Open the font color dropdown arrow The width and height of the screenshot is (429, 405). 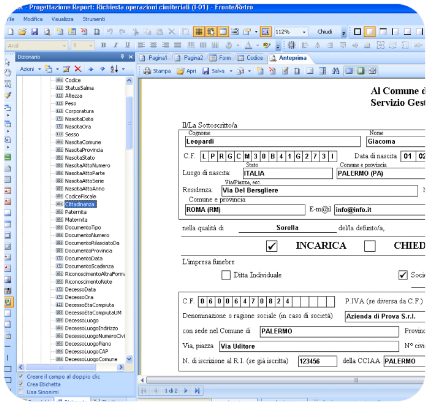tap(257, 45)
